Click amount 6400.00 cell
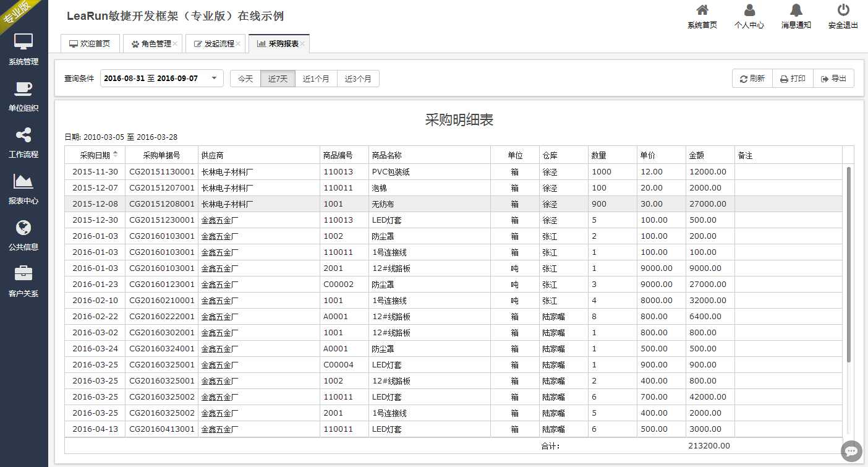This screenshot has width=868, height=467. 710,317
